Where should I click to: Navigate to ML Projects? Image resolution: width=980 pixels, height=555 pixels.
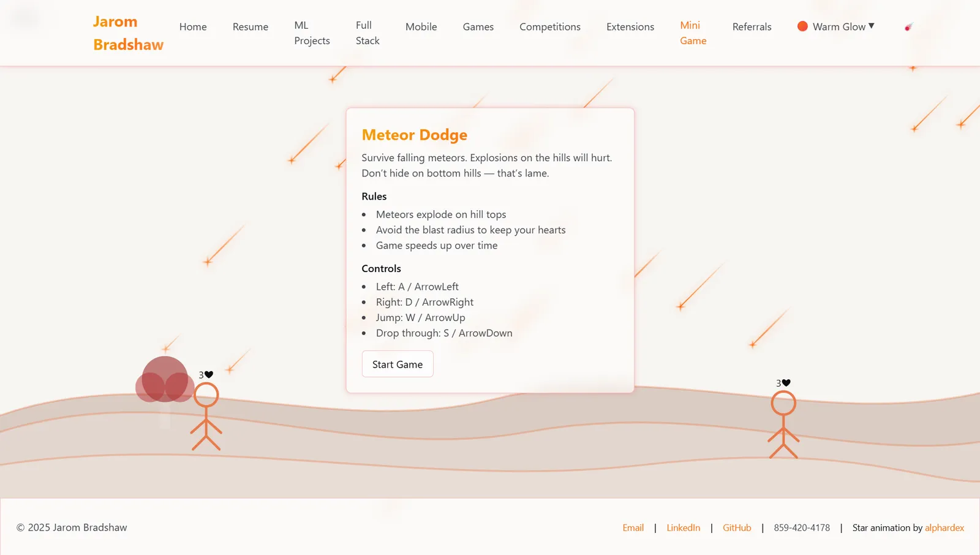coord(312,33)
